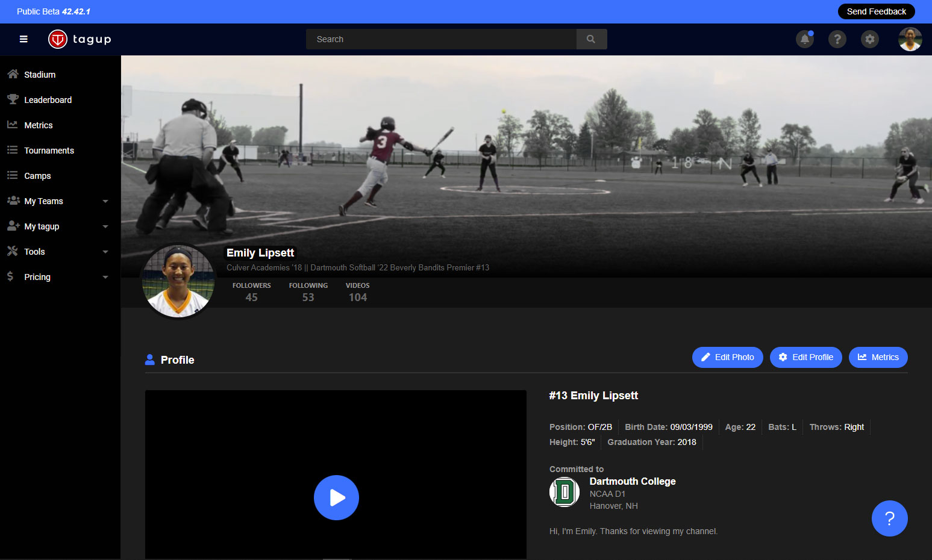This screenshot has height=560, width=932.
Task: Click the tagup shield logo
Action: [58, 39]
